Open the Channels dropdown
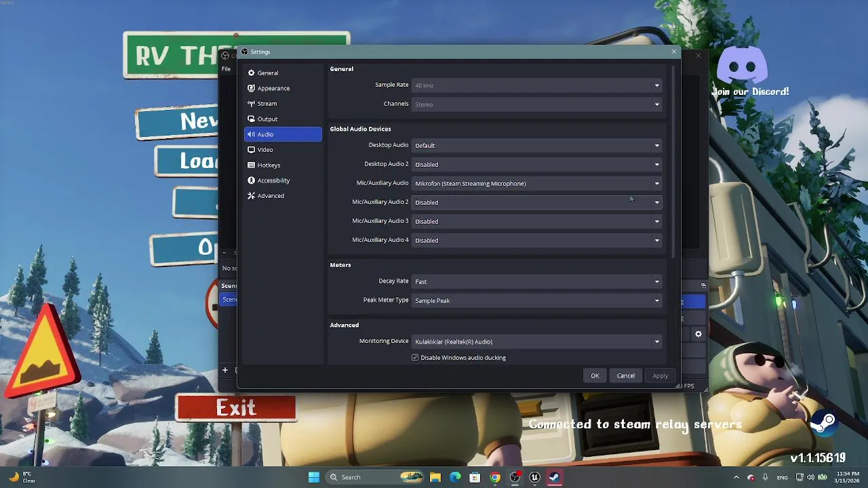This screenshot has width=868, height=488. pos(536,104)
